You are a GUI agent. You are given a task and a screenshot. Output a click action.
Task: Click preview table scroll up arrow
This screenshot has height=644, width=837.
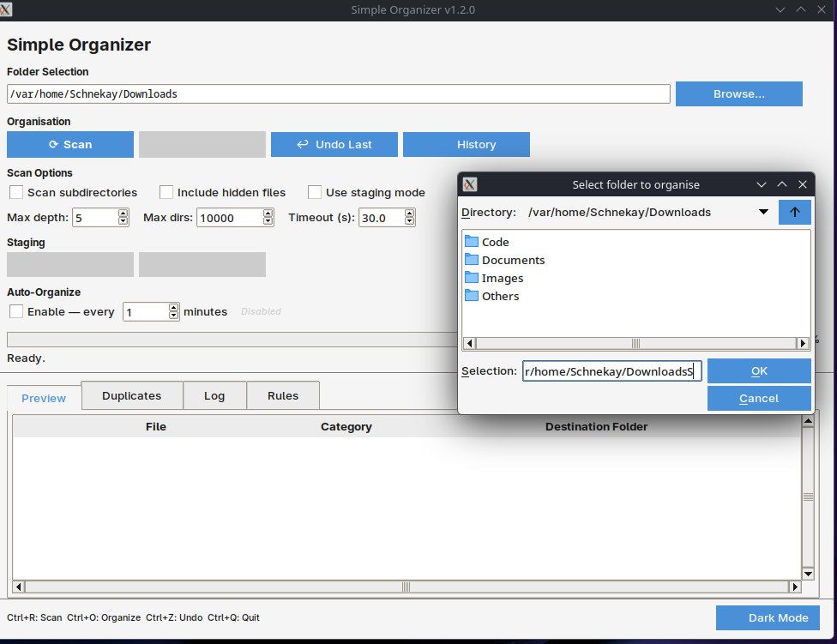click(x=808, y=422)
